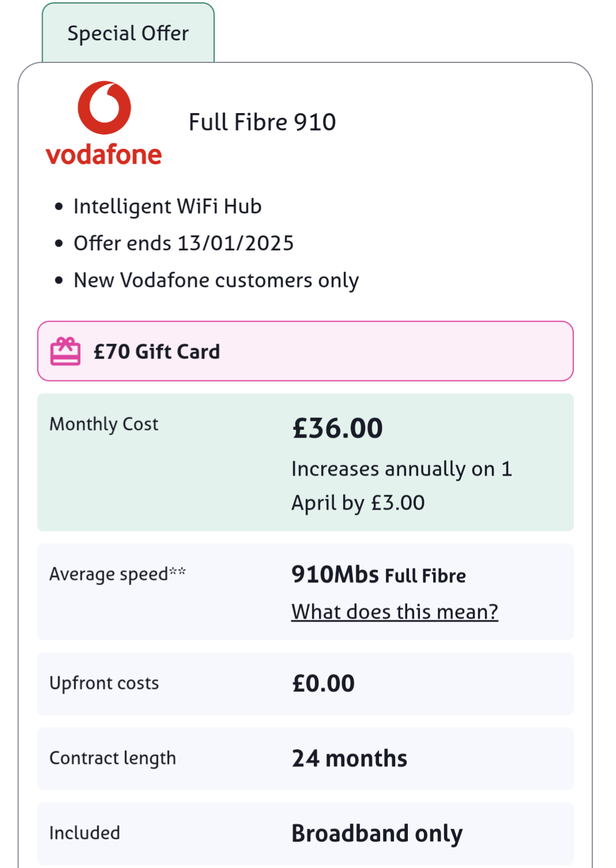The height and width of the screenshot is (868, 616).
Task: Click the Vodafone logo
Action: 104,124
